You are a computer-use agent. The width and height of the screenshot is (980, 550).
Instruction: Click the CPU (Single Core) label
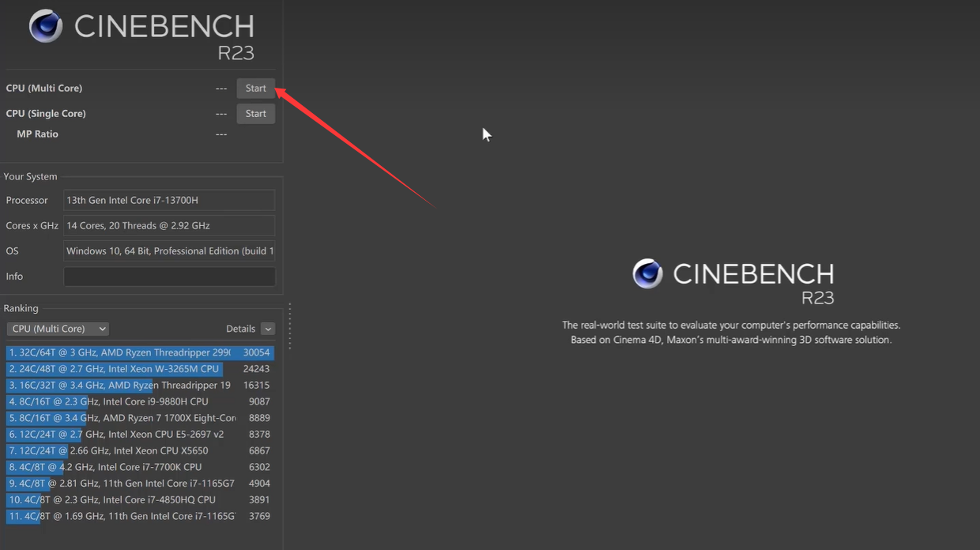pyautogui.click(x=46, y=114)
